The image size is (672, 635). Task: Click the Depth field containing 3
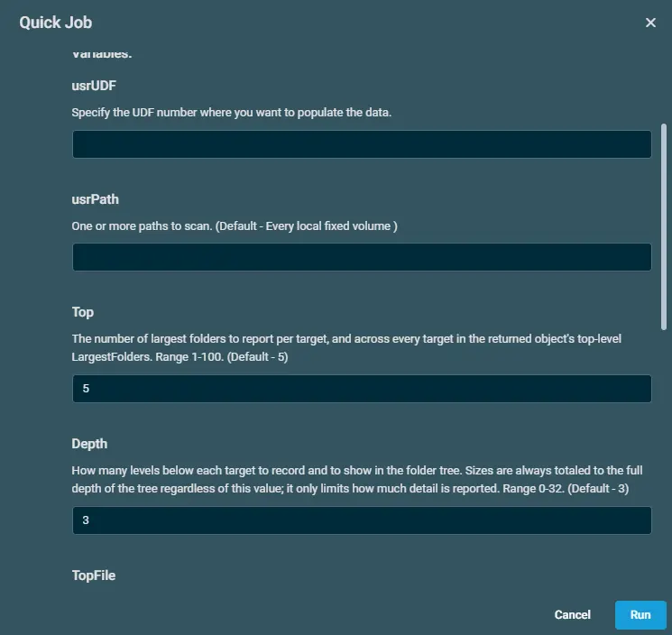(362, 520)
